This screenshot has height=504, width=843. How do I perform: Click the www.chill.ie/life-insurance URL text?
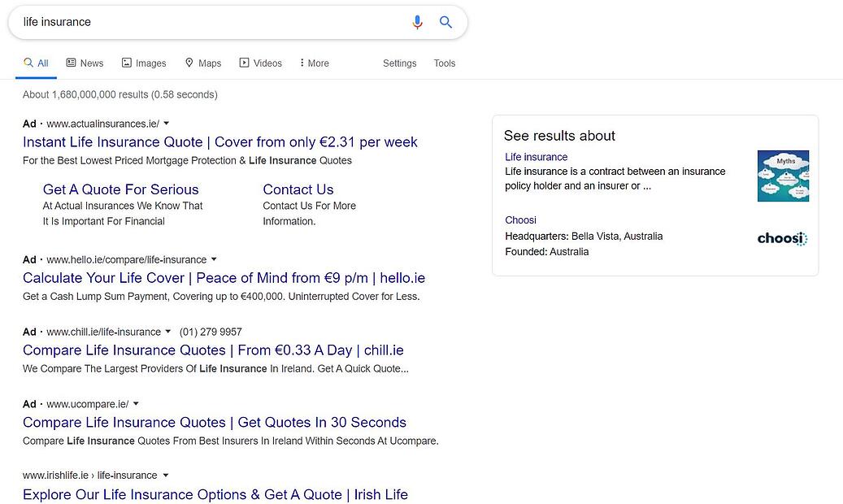(104, 332)
